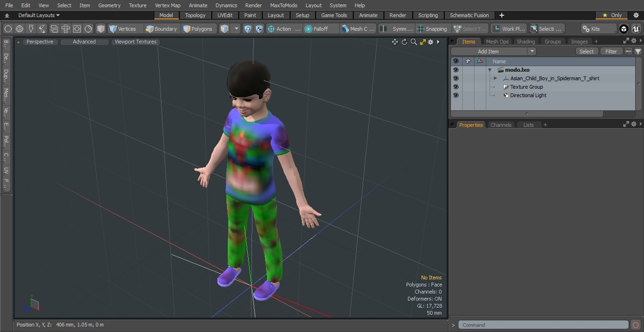Click the funnel filter icon in Items
This screenshot has height=332, width=644.
tap(638, 51)
